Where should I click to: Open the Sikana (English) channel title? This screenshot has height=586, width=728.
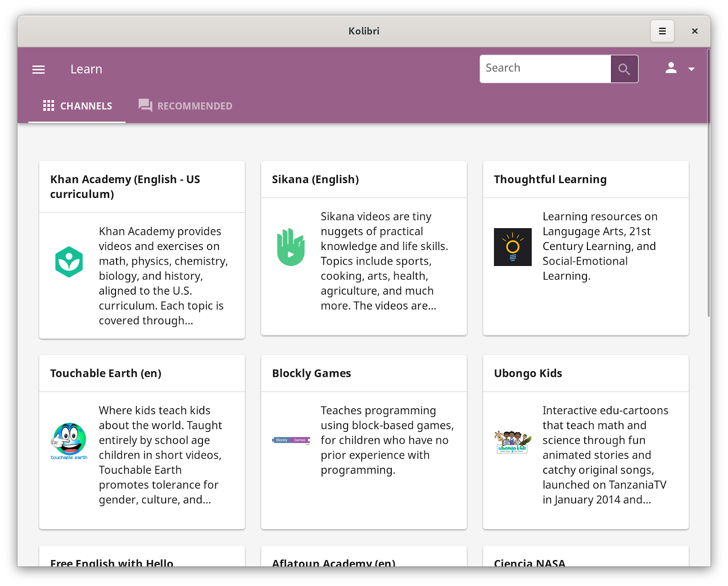tap(315, 180)
